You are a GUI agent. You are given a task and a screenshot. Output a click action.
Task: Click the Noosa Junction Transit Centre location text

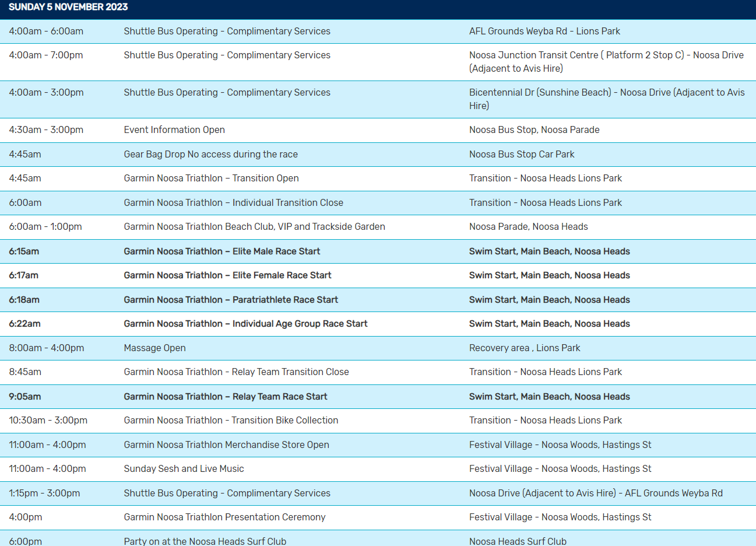(x=606, y=62)
